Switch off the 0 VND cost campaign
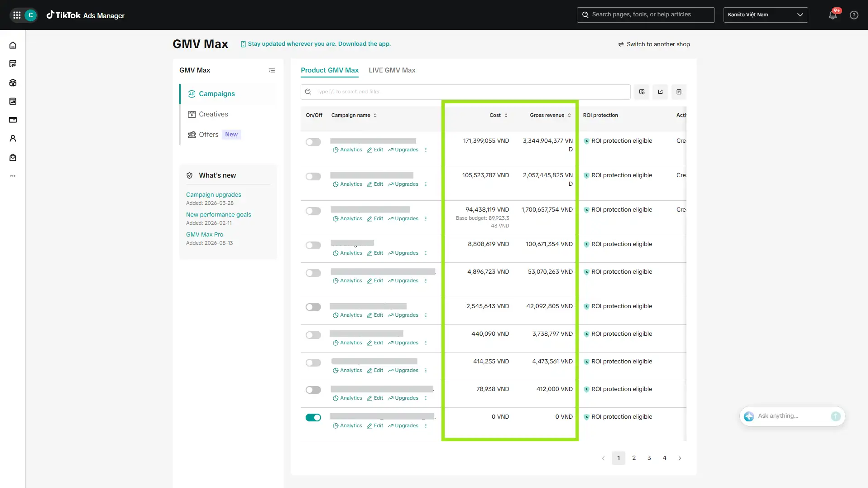 [313, 418]
